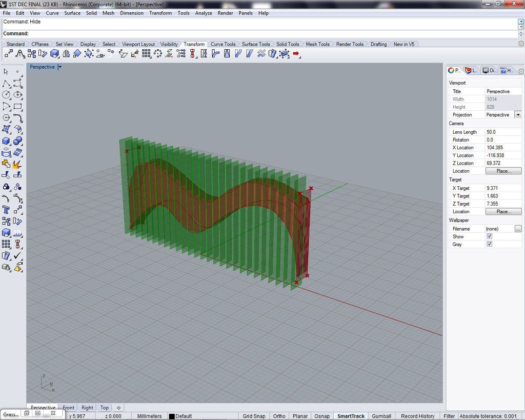
Task: Select the Polyline tool in left toolbar
Action: pos(6,83)
